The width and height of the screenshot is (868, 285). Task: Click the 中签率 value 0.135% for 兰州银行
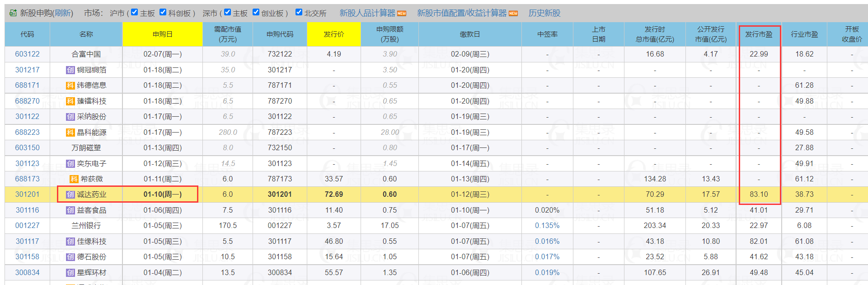547,226
